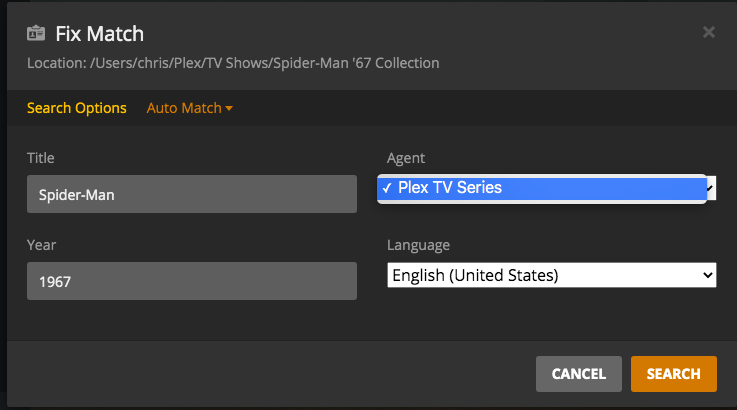Click the Fix Match dialog heading
The image size is (737, 410).
pos(100,33)
